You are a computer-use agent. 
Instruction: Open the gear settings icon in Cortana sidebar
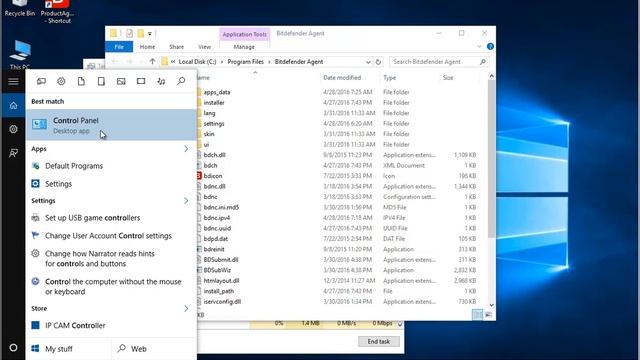coord(13,129)
